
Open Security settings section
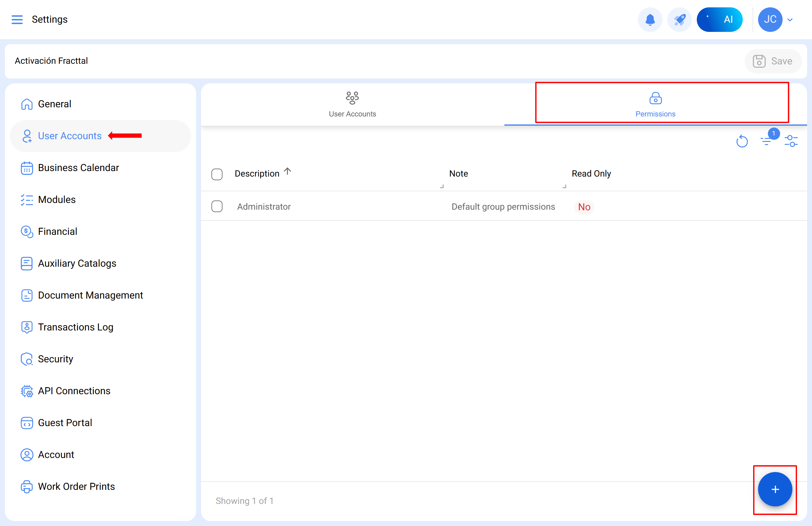[x=55, y=359]
